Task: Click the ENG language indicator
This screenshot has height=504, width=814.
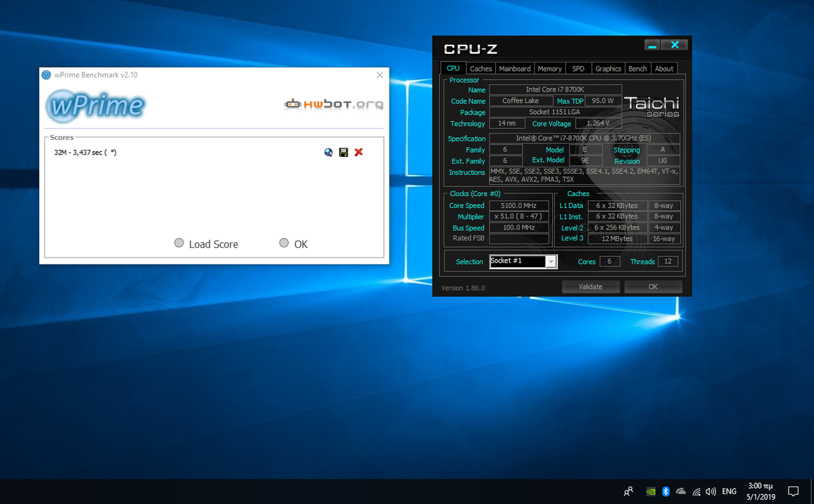Action: [x=729, y=491]
